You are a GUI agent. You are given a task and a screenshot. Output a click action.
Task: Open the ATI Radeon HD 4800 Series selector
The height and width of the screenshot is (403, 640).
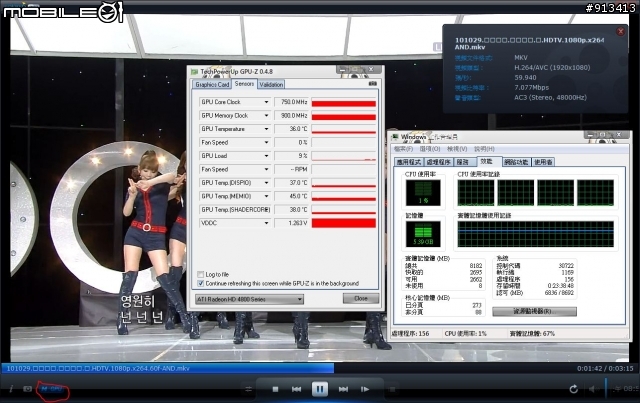tap(249, 299)
